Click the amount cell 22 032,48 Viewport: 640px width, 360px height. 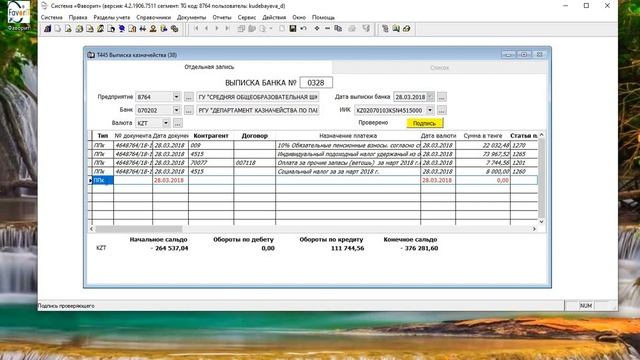click(483, 145)
